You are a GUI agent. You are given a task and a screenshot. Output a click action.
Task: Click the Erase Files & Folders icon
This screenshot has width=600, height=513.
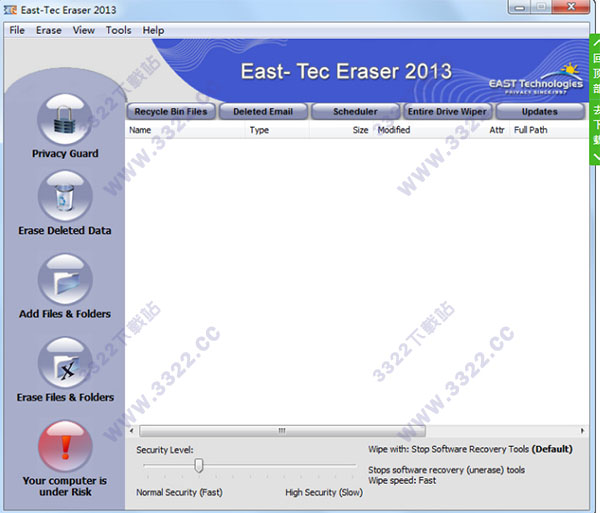65,363
